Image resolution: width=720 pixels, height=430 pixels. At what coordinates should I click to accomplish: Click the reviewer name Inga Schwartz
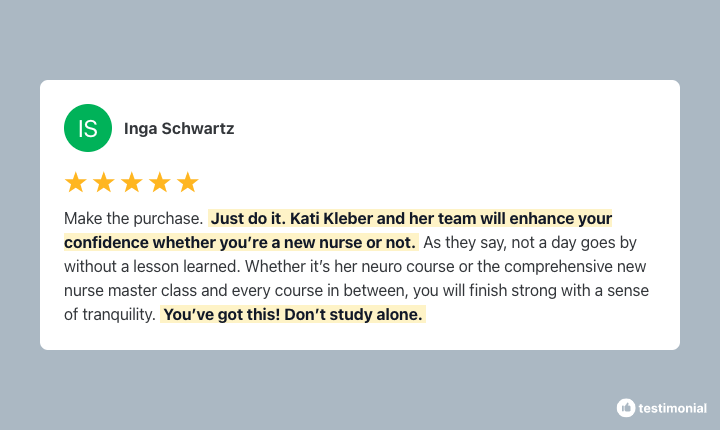[x=179, y=128]
